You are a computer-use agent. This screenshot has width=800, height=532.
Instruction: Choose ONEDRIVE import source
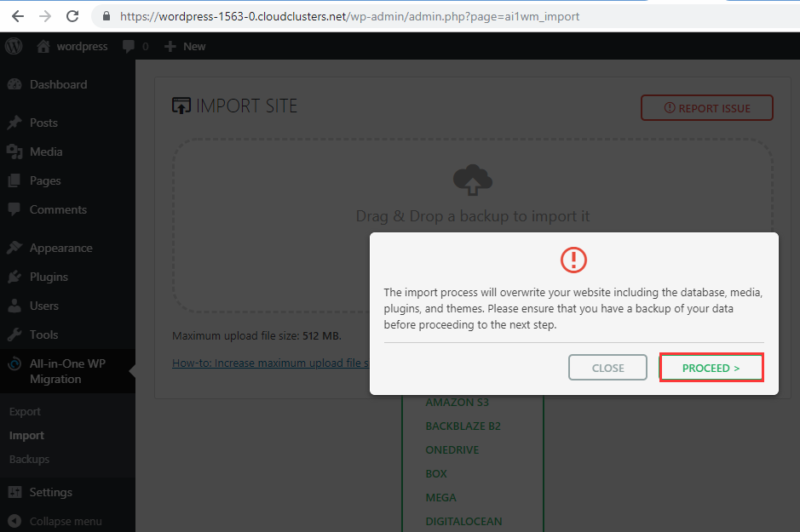click(x=452, y=450)
